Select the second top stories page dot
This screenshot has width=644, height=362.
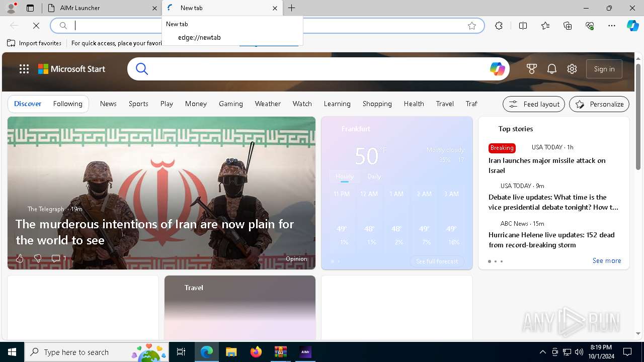pos(495,261)
